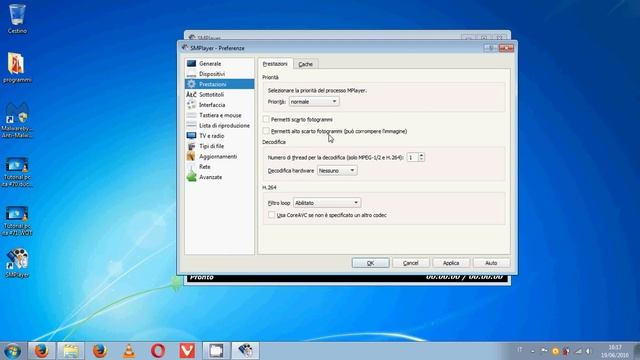Click the taskbar clock
This screenshot has height=360, width=640.
point(615,351)
